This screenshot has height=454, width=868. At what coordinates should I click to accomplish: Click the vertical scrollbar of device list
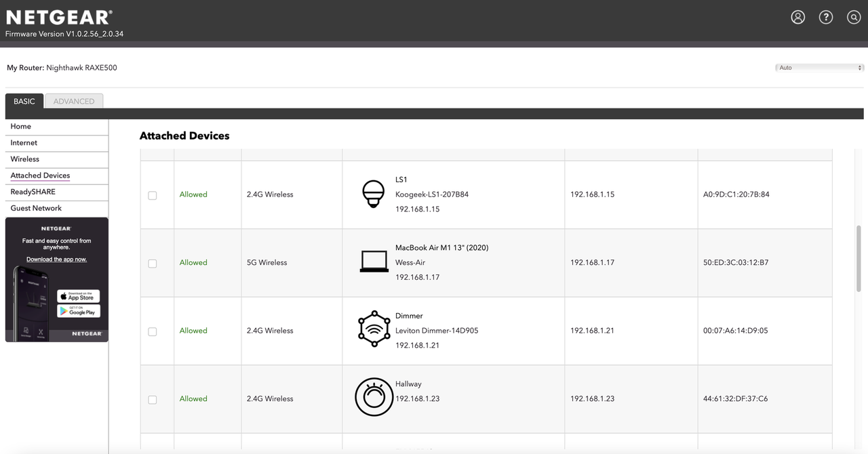pyautogui.click(x=859, y=259)
